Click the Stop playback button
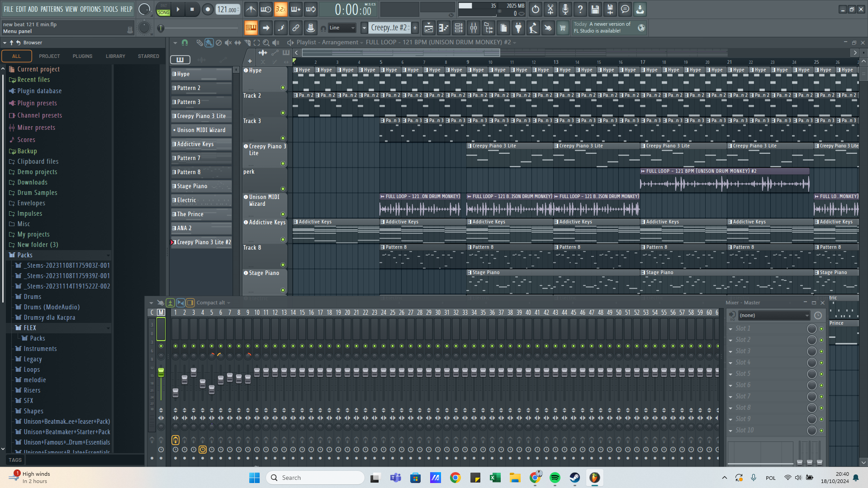This screenshot has height=488, width=868. [x=192, y=9]
